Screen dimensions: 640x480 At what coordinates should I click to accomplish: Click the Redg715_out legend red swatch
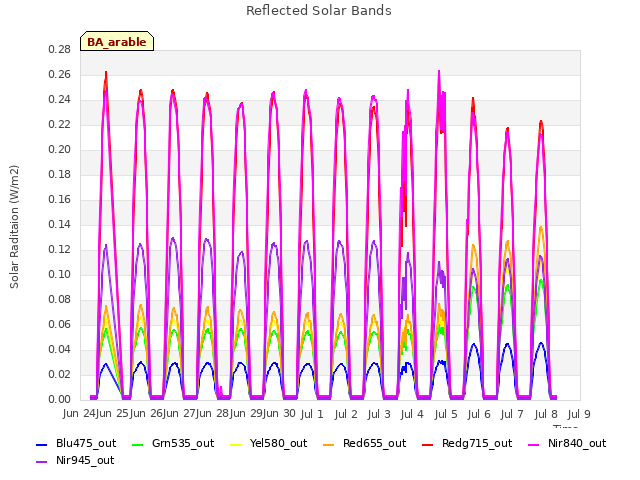(x=427, y=444)
